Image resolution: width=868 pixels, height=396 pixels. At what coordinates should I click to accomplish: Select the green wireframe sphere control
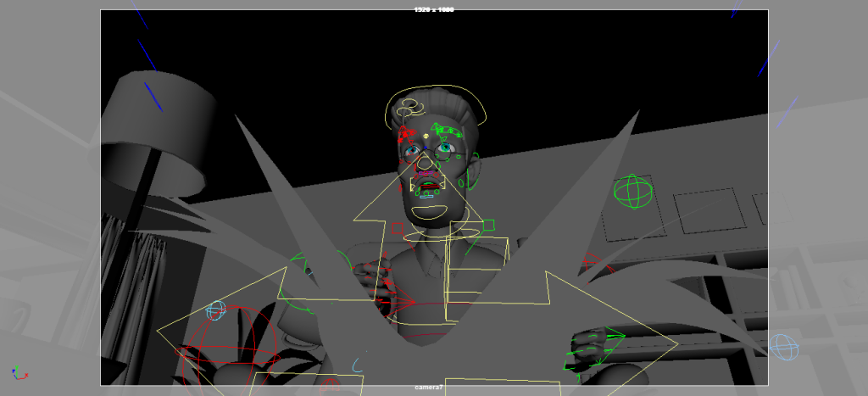pyautogui.click(x=633, y=192)
